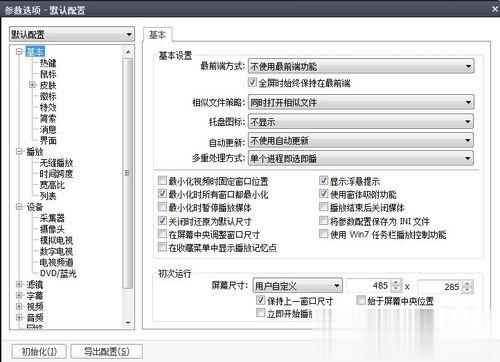500x362 pixels.
Task: Open the 托盘图标 dropdown
Action: coord(361,122)
